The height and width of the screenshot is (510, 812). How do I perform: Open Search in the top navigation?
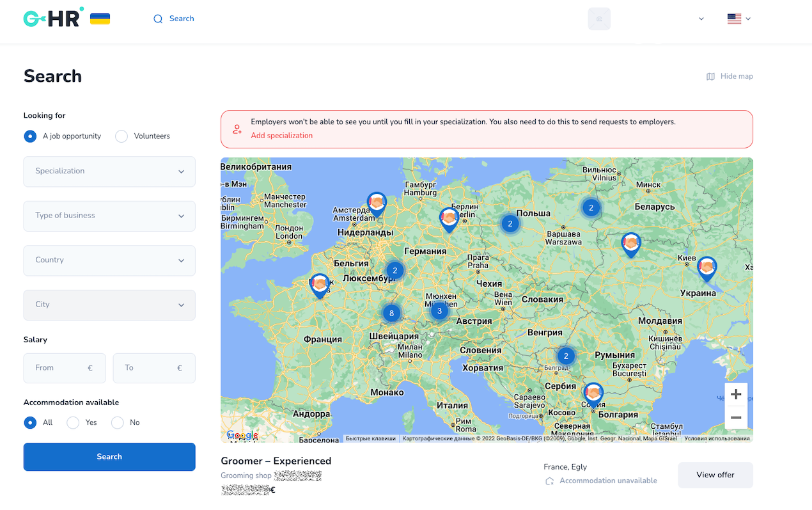(x=174, y=19)
